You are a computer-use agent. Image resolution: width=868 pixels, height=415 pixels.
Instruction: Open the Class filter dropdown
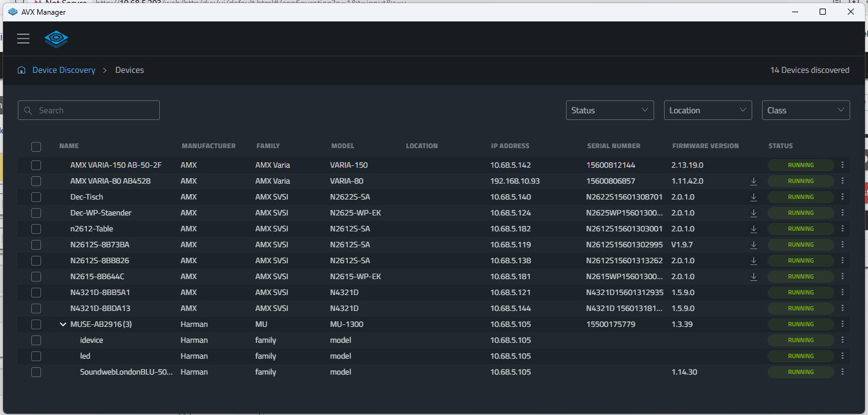click(x=806, y=110)
